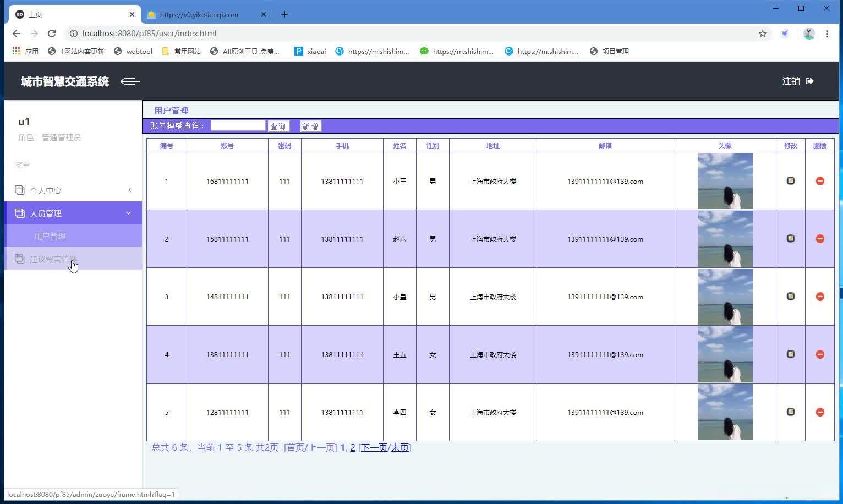843x504 pixels.
Task: Click the account fuzzy search input box
Action: pyautogui.click(x=237, y=125)
